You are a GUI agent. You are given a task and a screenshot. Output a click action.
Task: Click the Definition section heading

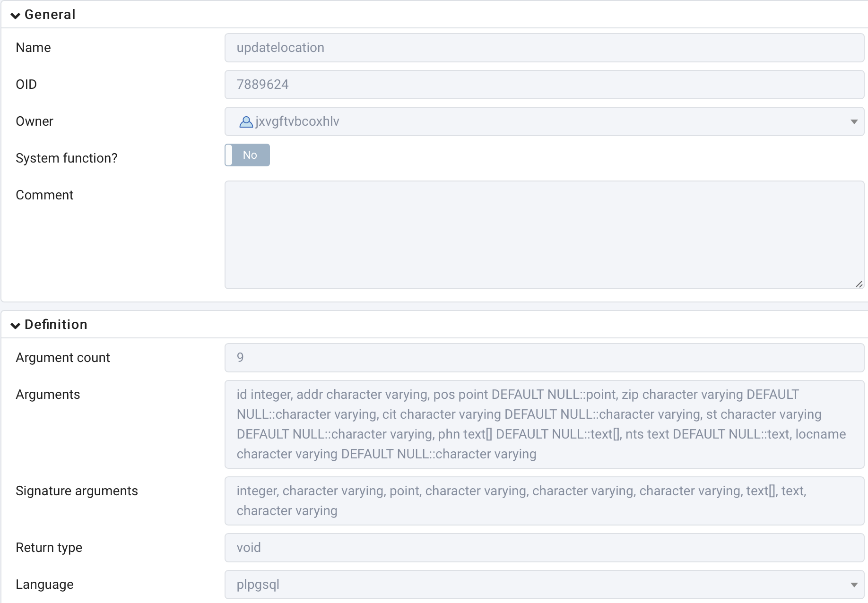point(56,325)
